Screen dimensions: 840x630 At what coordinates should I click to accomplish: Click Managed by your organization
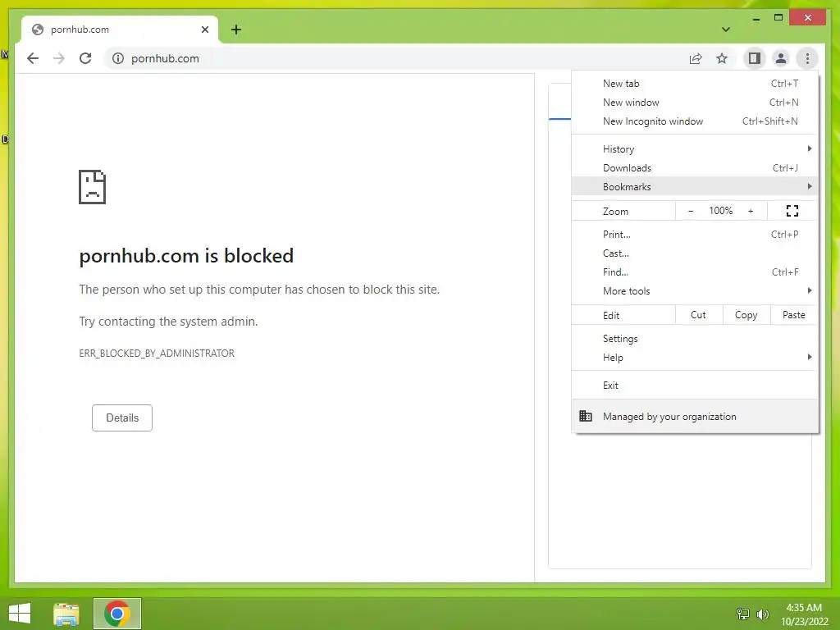tap(695, 416)
